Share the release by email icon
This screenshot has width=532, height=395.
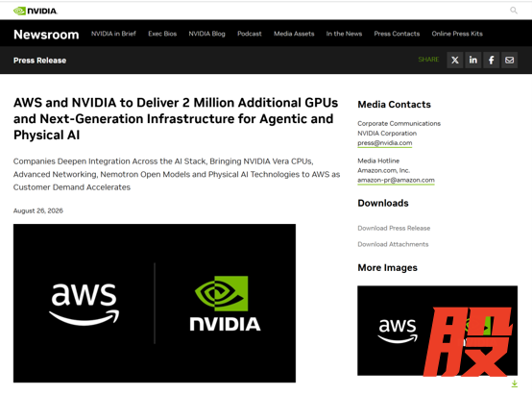509,61
